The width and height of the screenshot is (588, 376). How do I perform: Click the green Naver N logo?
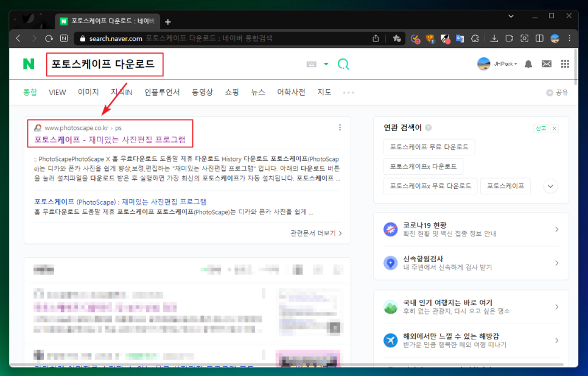pos(29,64)
